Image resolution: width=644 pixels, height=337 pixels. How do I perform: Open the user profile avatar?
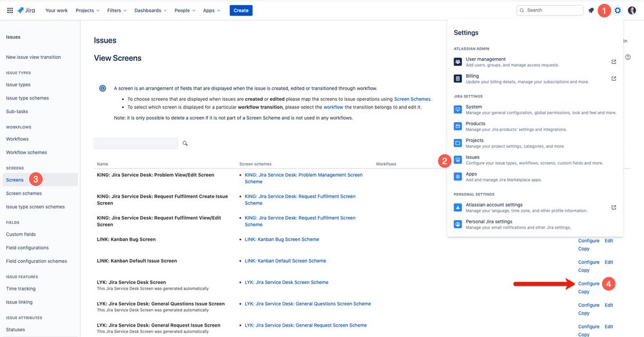tap(632, 10)
